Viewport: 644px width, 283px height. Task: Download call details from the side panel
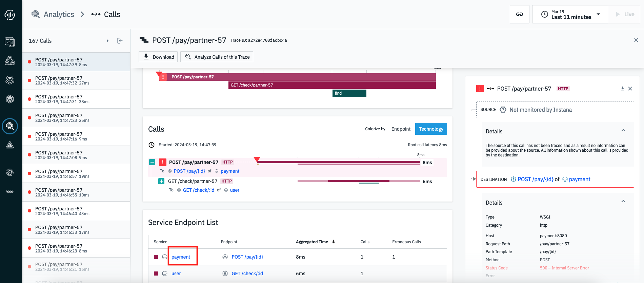click(x=622, y=89)
